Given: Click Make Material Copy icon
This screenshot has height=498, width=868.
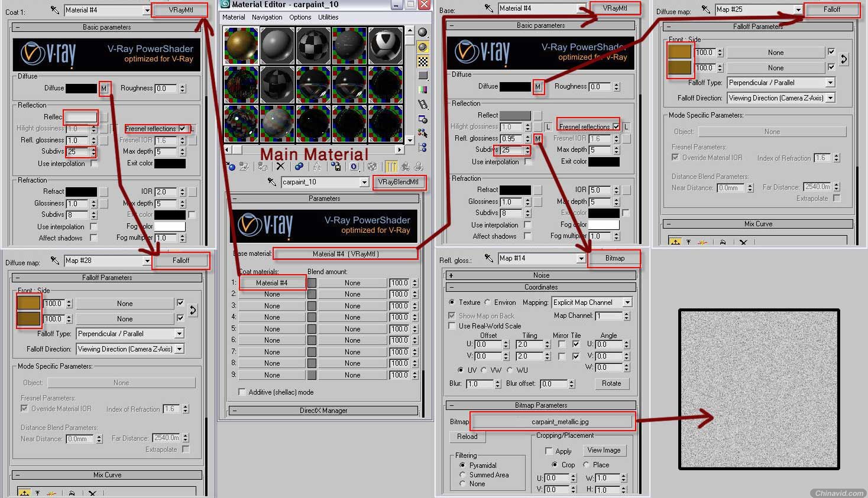Looking at the screenshot, I should click(299, 167).
